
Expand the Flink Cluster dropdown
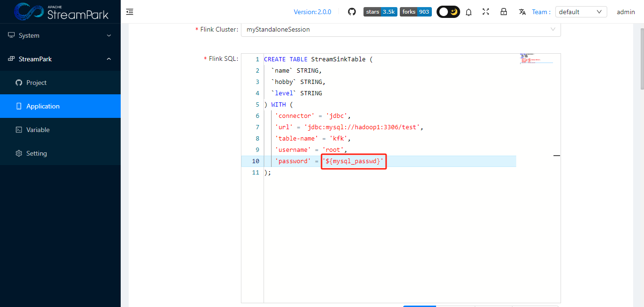click(400, 29)
